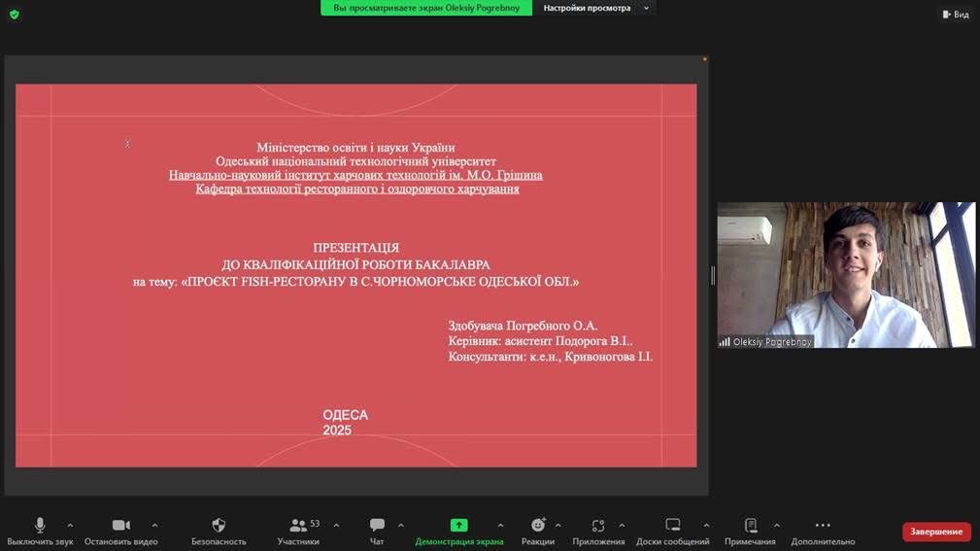Expand Приложения options arrow
The image size is (980, 551).
pyautogui.click(x=622, y=526)
